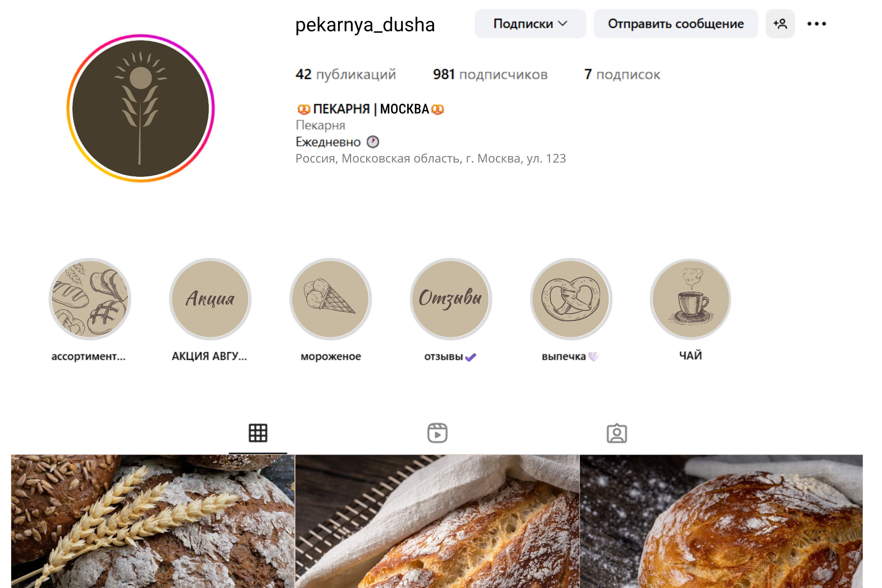Screen dimensions: 882x588
Task: Open the bread with wheat ears post
Action: pos(153,521)
